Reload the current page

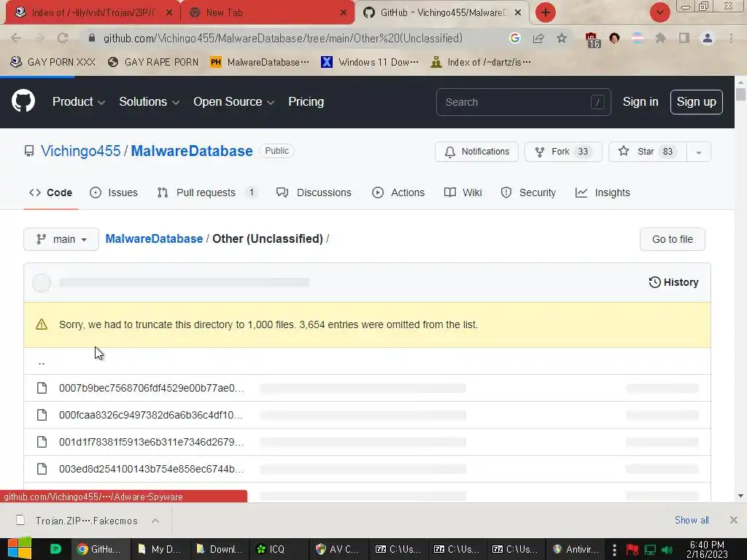63,38
